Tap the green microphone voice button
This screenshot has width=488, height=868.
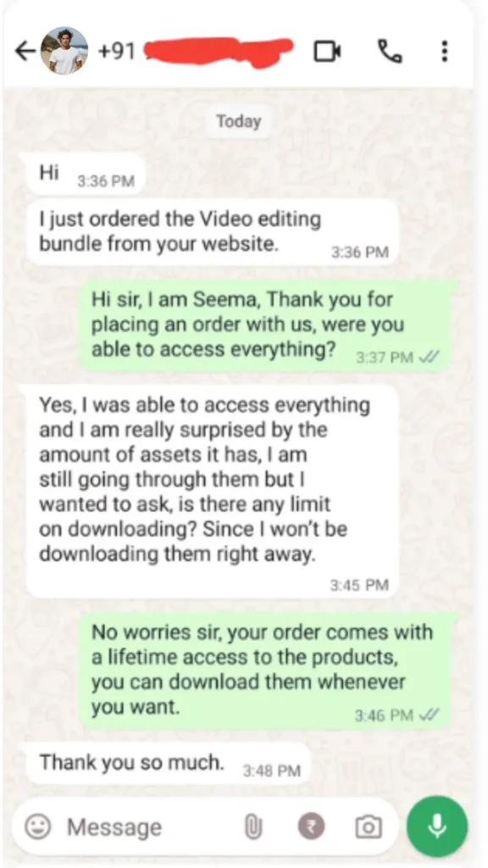point(437,826)
